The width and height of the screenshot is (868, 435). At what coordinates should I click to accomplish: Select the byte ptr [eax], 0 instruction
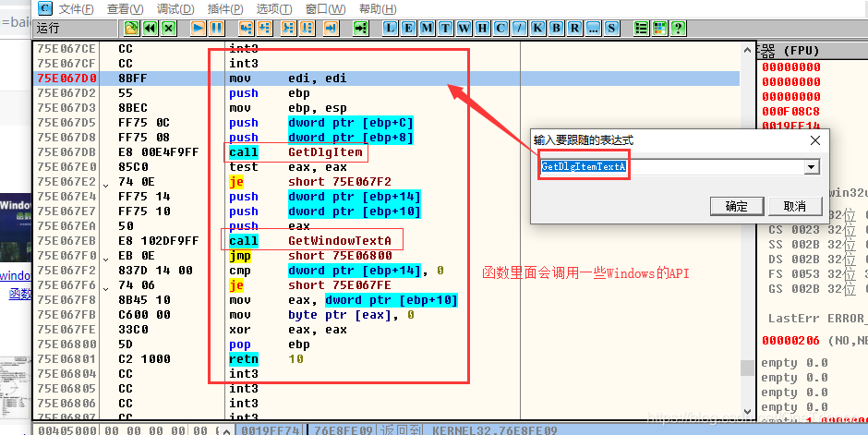[321, 314]
